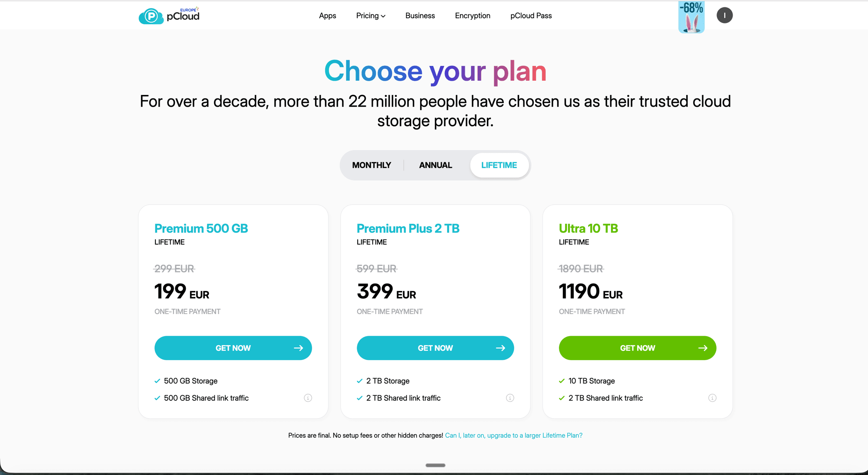This screenshot has height=475, width=868.
Task: Open the Business menu item
Action: pyautogui.click(x=420, y=16)
